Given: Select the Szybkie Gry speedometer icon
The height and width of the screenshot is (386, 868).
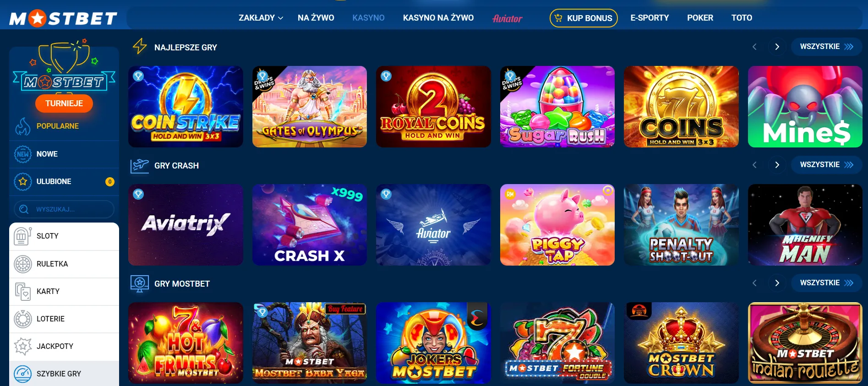Looking at the screenshot, I should click(x=22, y=374).
